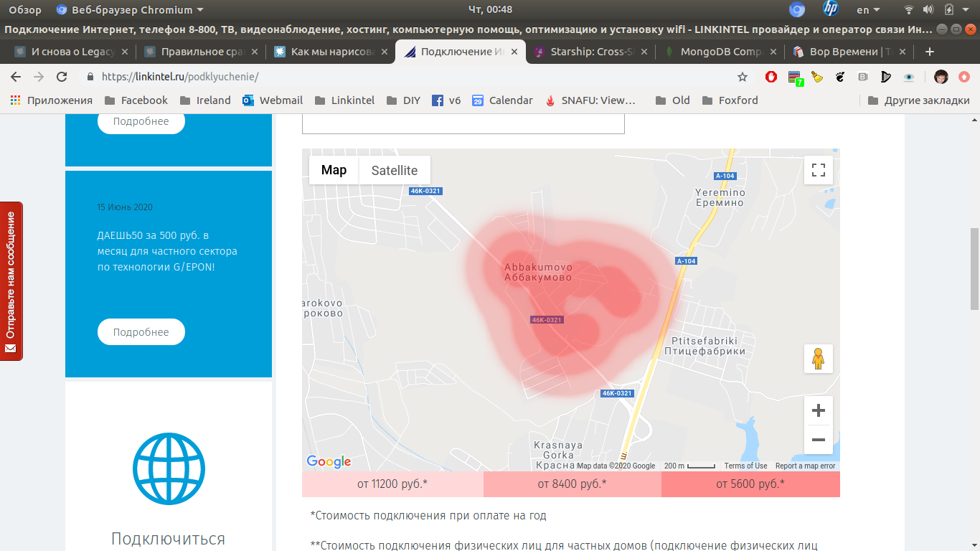Click the red update arrow icon
This screenshot has width=980, height=551.
(x=964, y=77)
